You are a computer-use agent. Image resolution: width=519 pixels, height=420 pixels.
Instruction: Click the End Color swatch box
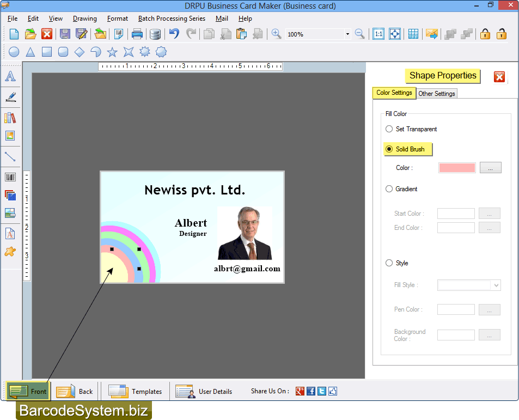coord(456,228)
